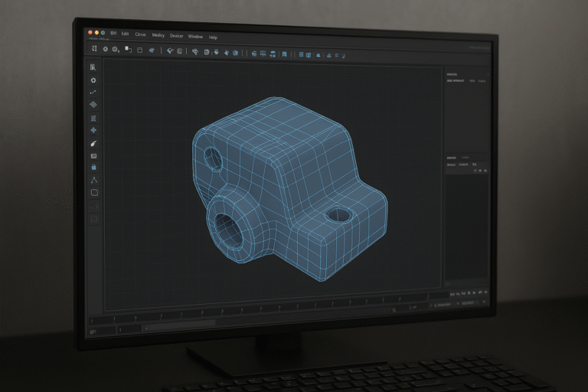Click the blue shaded-surface icon in top toolbar
Viewport: 588px width, 392px height.
(152, 51)
